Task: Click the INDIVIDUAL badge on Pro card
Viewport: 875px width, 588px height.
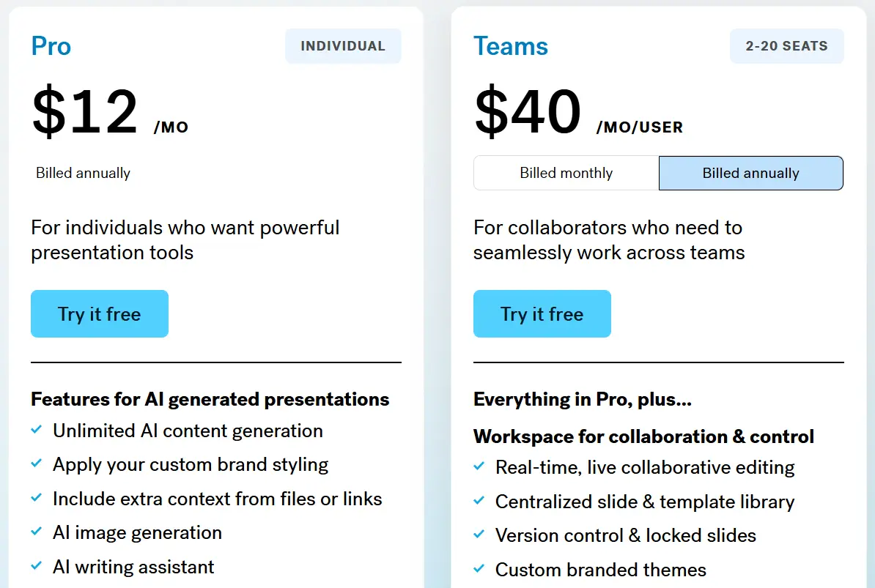Action: (343, 46)
